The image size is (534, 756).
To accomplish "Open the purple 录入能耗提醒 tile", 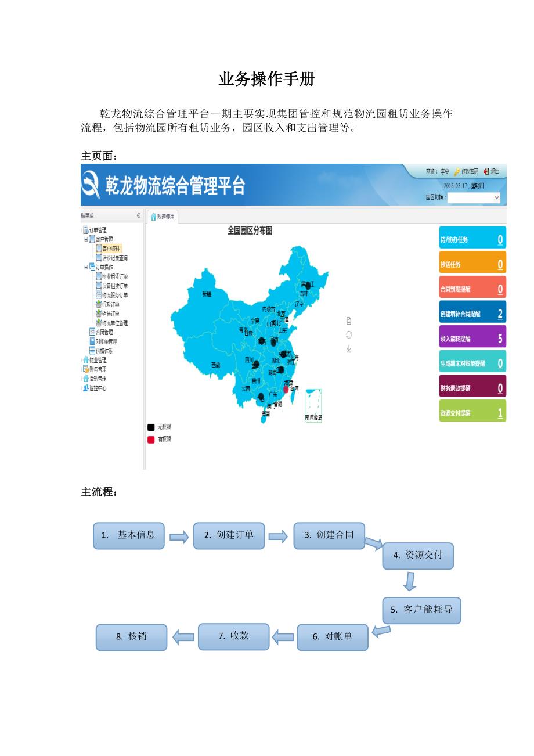I will coord(472,337).
